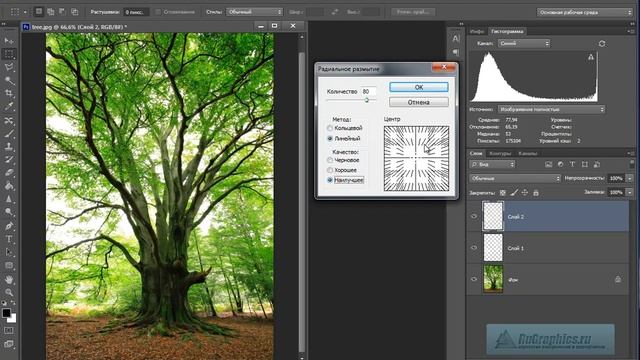Choose Add to selection mode
The image size is (640, 360).
[51, 12]
